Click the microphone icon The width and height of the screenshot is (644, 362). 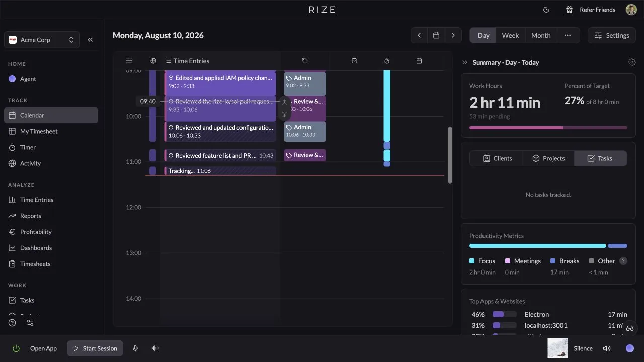[135, 348]
